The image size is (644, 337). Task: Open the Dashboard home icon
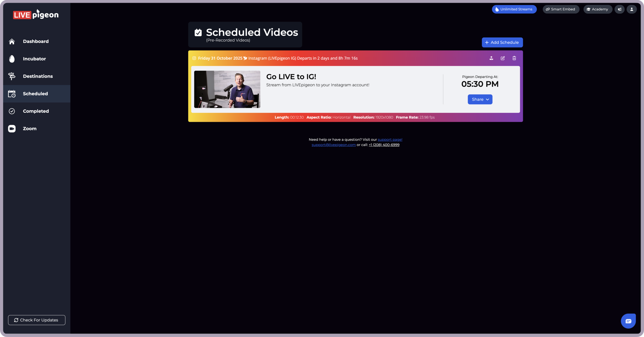tap(12, 41)
